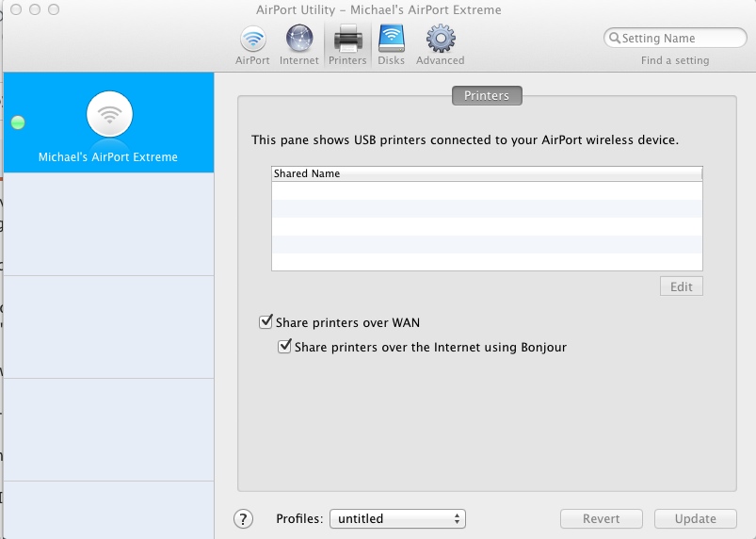The image size is (756, 539).
Task: Focus the Setting Name search field
Action: (x=675, y=38)
